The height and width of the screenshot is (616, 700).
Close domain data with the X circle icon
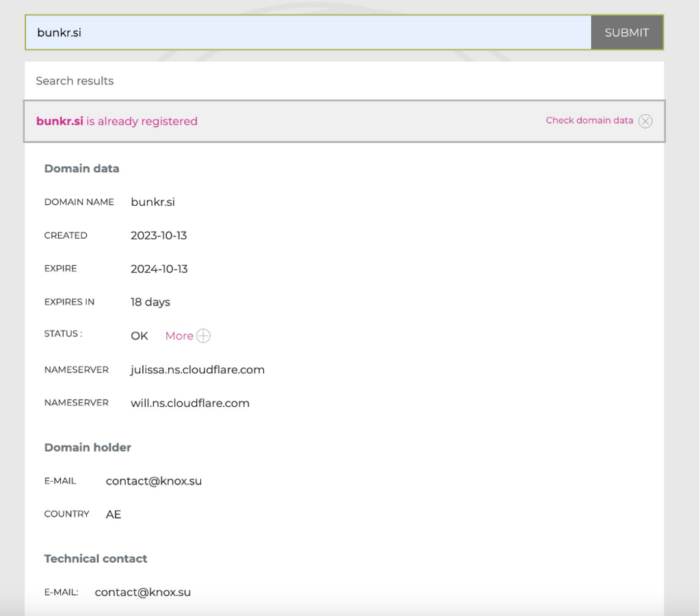click(645, 121)
